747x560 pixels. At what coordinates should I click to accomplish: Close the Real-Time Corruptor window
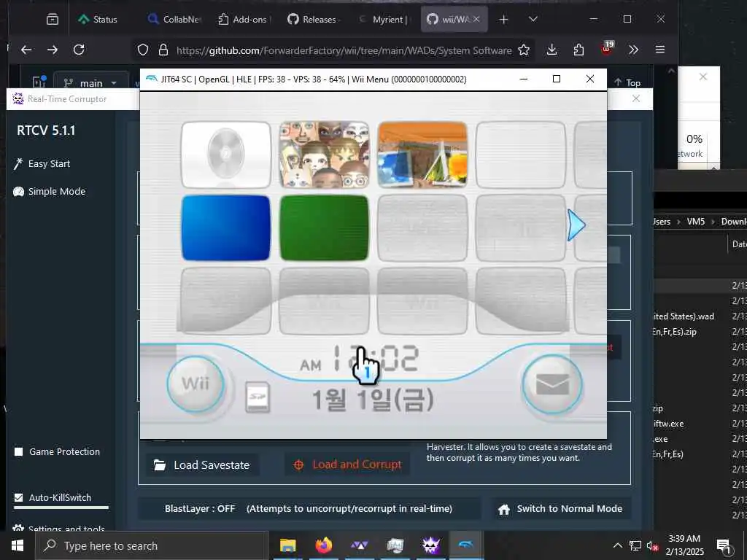click(636, 98)
